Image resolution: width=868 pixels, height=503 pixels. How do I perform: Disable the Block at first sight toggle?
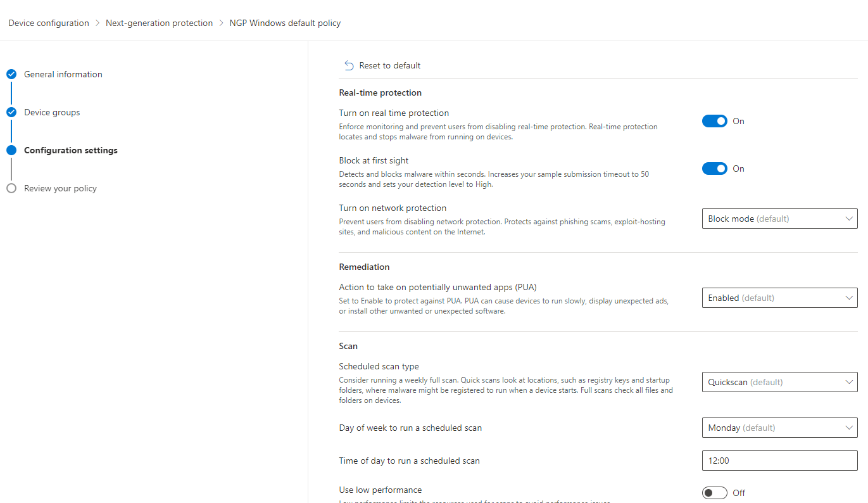pos(715,169)
